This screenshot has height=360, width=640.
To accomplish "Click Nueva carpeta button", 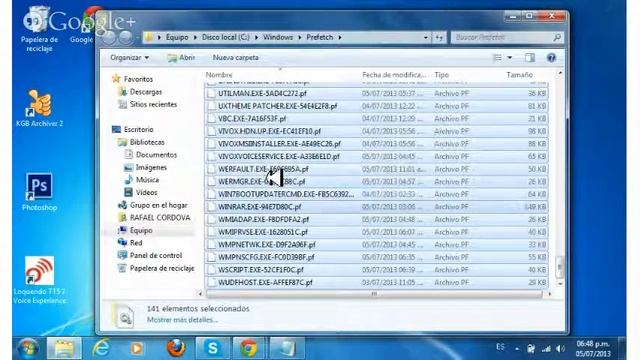I will tap(236, 58).
